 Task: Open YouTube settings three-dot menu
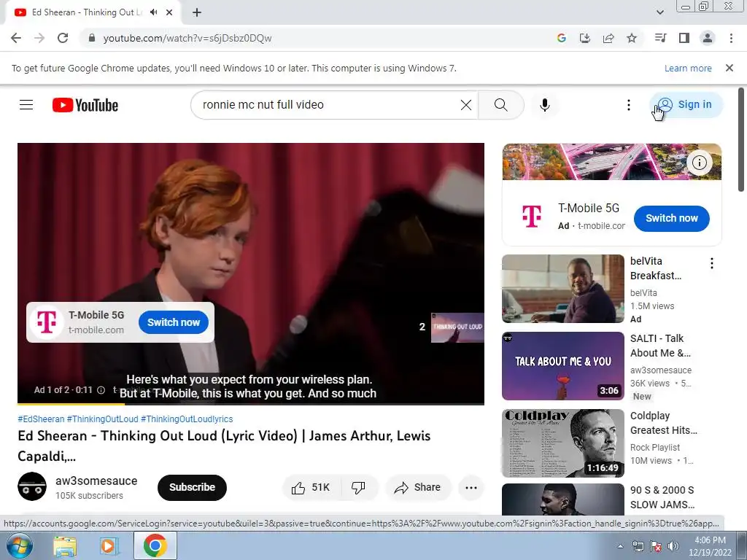tap(628, 105)
